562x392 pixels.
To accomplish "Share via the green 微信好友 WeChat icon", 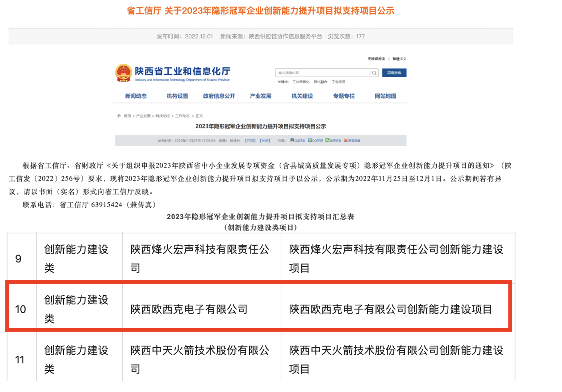I will [327, 140].
